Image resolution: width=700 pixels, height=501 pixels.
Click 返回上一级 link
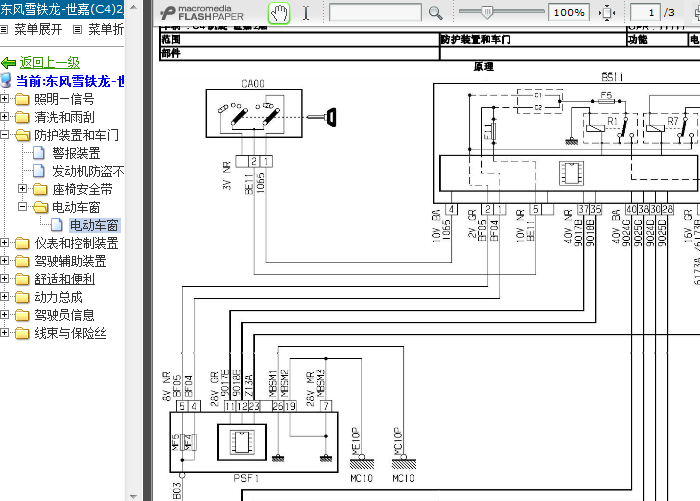click(50, 63)
